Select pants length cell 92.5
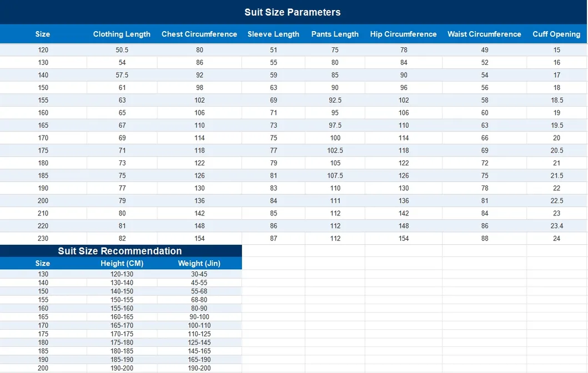Screen dimensions: 588x373 tap(335, 100)
